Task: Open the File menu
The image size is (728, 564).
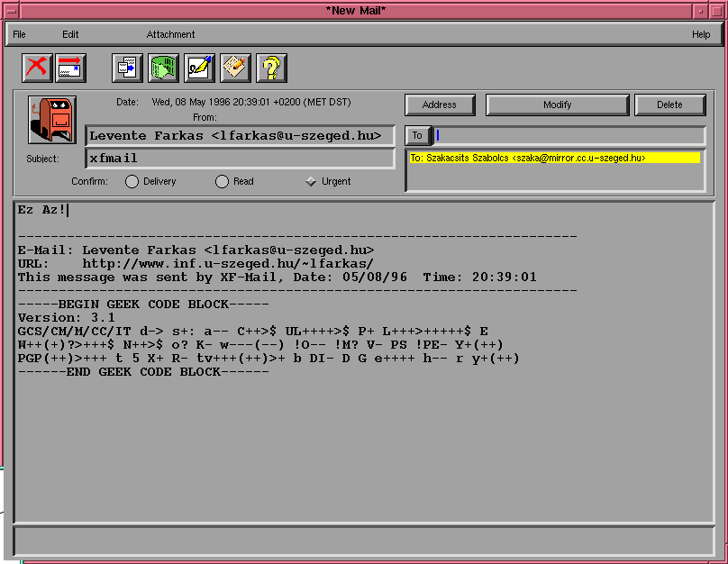Action: (x=19, y=34)
